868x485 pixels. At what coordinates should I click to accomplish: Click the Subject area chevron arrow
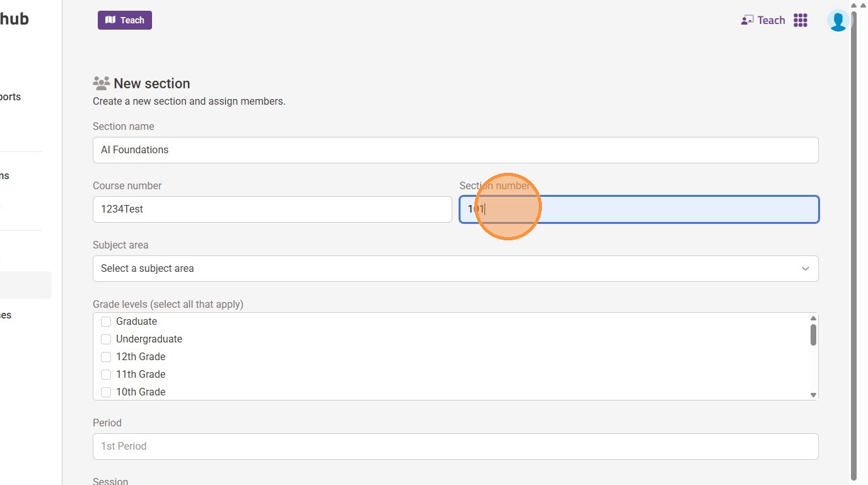[x=806, y=269]
